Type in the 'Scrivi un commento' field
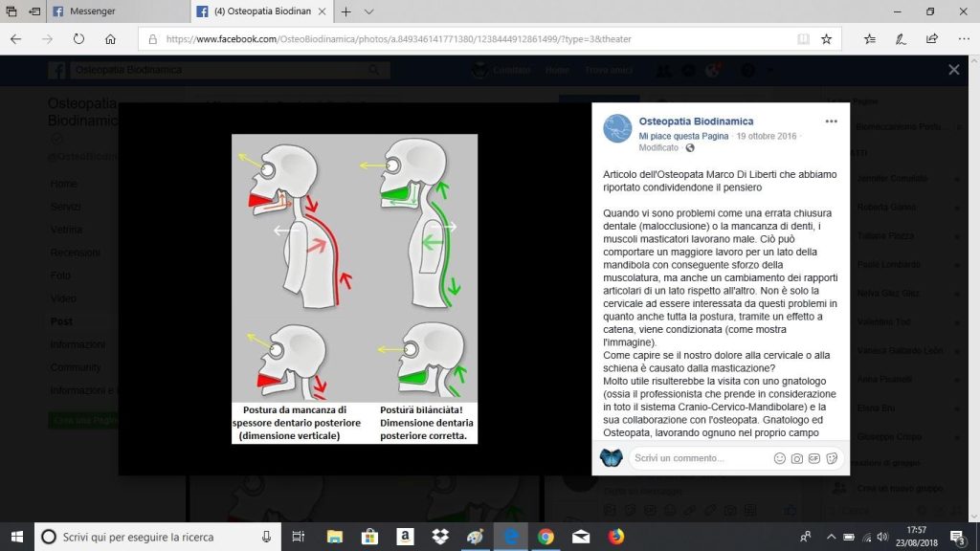Image resolution: width=980 pixels, height=551 pixels. pos(699,458)
